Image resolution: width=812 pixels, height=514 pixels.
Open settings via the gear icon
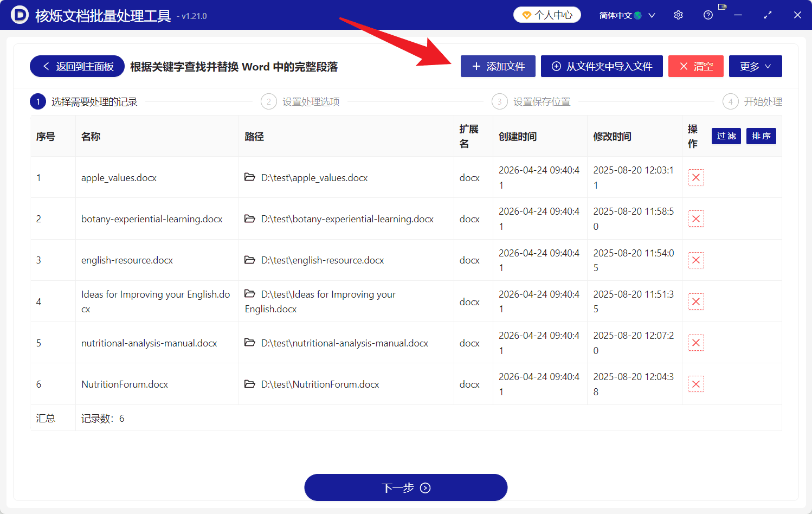pos(678,15)
